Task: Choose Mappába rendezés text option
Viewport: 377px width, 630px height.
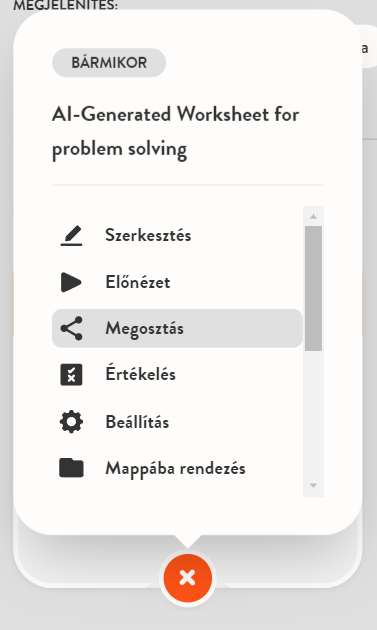Action: [175, 468]
